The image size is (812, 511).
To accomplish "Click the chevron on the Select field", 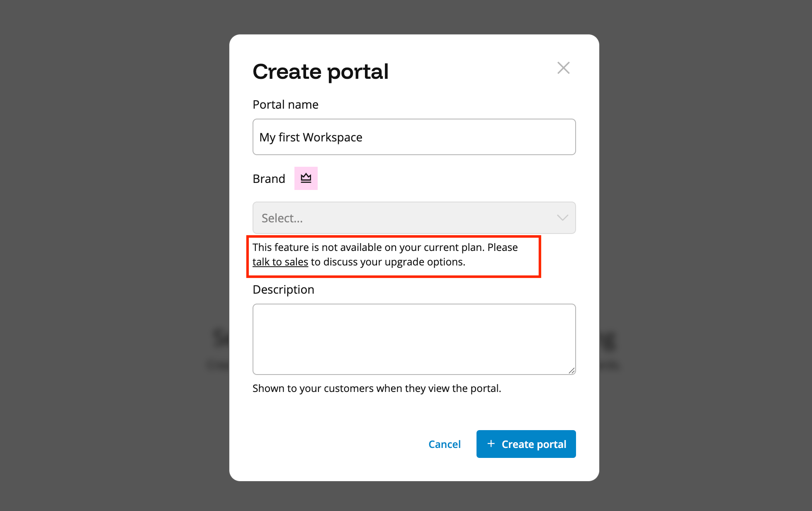I will coord(562,218).
